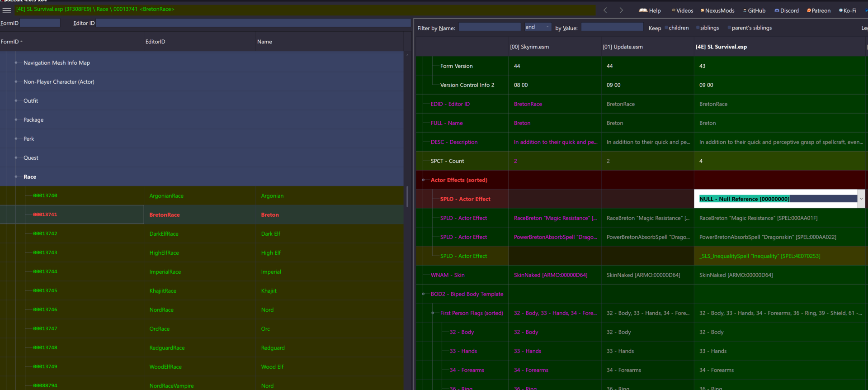Expand the Outfit node
This screenshot has width=868, height=390.
16,101
